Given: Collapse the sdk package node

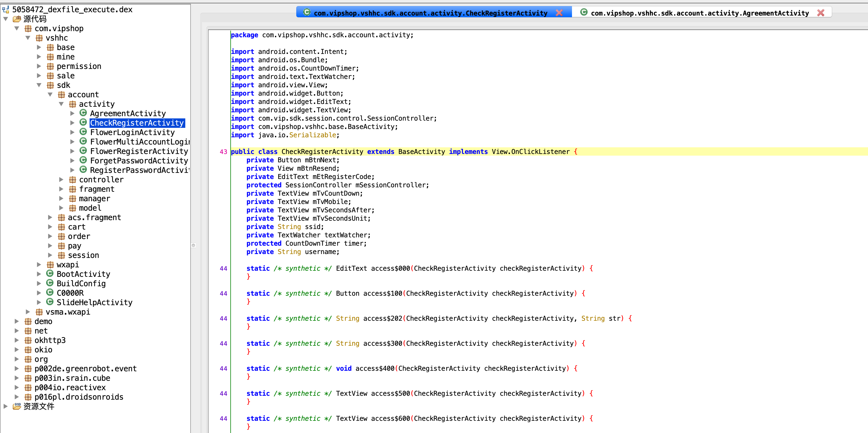Looking at the screenshot, I should coord(39,85).
